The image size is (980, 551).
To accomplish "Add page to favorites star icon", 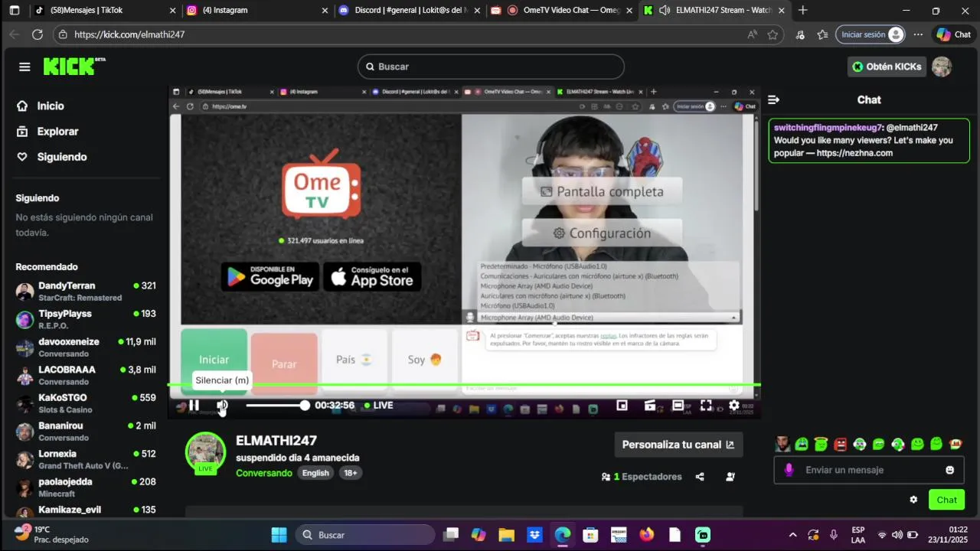I will pos(773,34).
